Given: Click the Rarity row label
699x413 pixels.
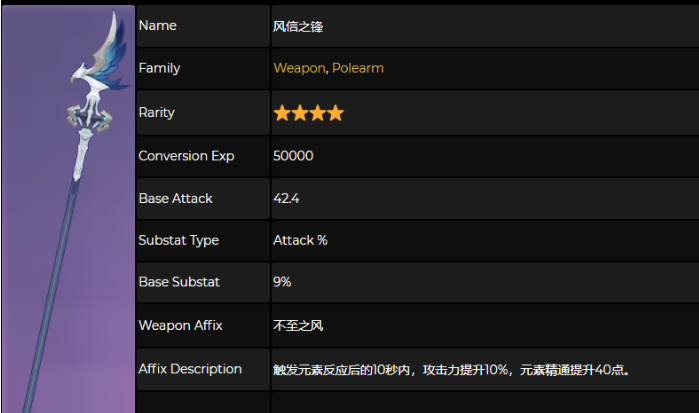Looking at the screenshot, I should (156, 112).
